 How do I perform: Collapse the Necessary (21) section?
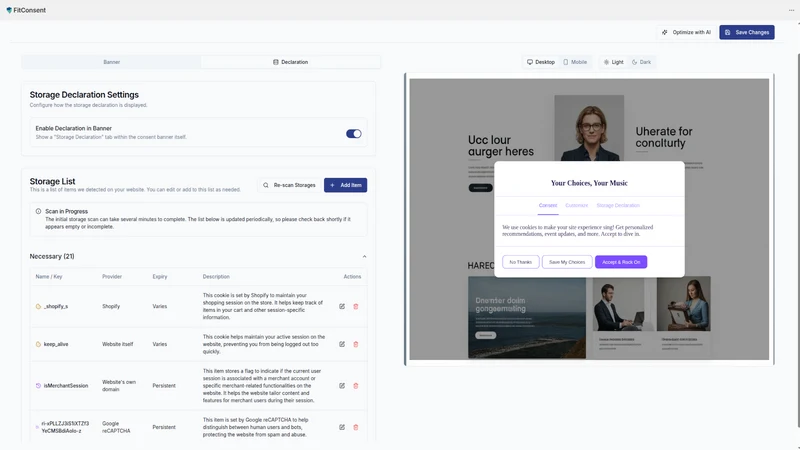click(364, 257)
